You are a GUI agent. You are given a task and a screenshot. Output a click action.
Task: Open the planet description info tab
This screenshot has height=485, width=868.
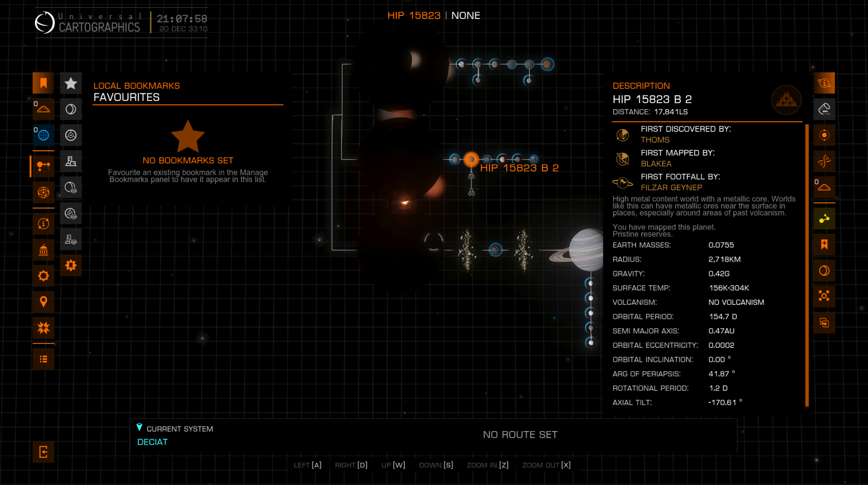(x=824, y=83)
